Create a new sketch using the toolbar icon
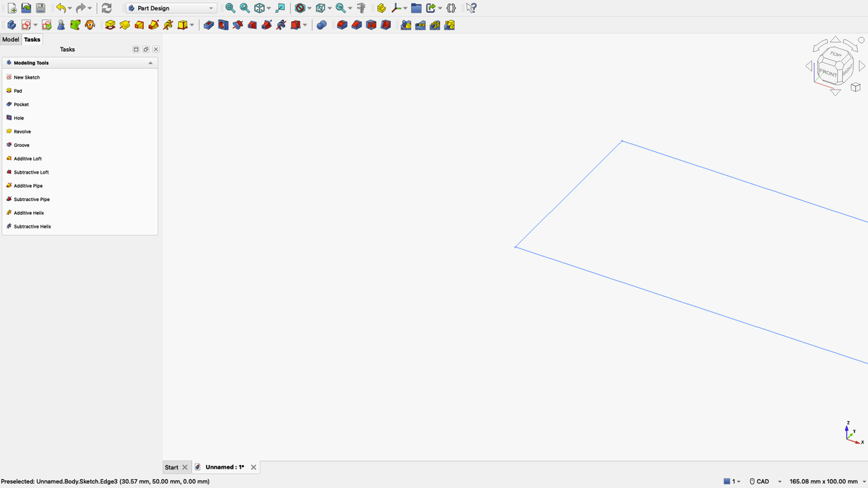This screenshot has width=868, height=488. pyautogui.click(x=26, y=24)
